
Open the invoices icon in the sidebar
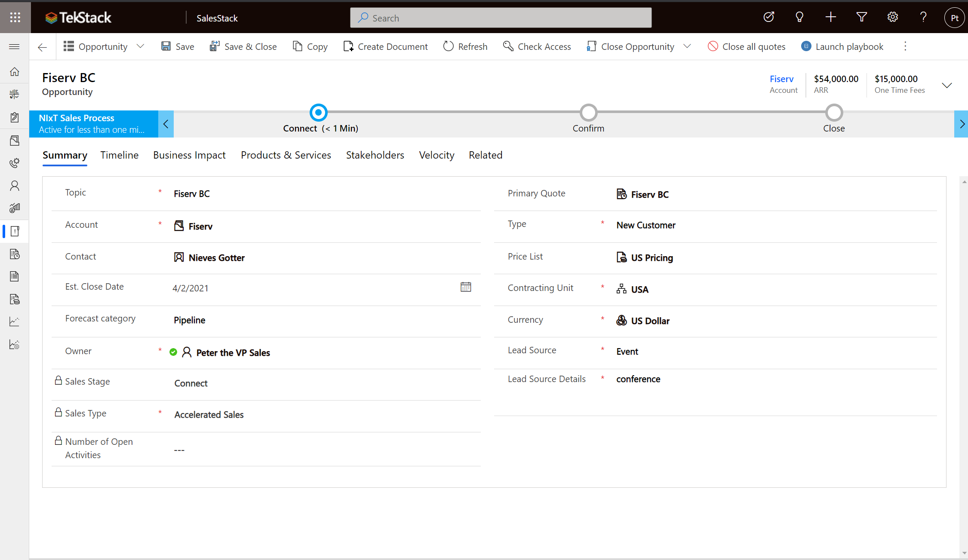click(15, 299)
